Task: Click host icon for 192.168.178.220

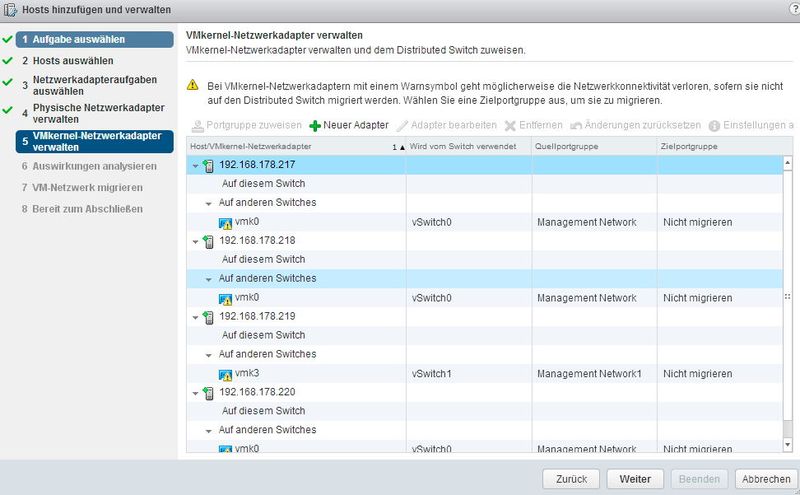Action: [x=208, y=392]
